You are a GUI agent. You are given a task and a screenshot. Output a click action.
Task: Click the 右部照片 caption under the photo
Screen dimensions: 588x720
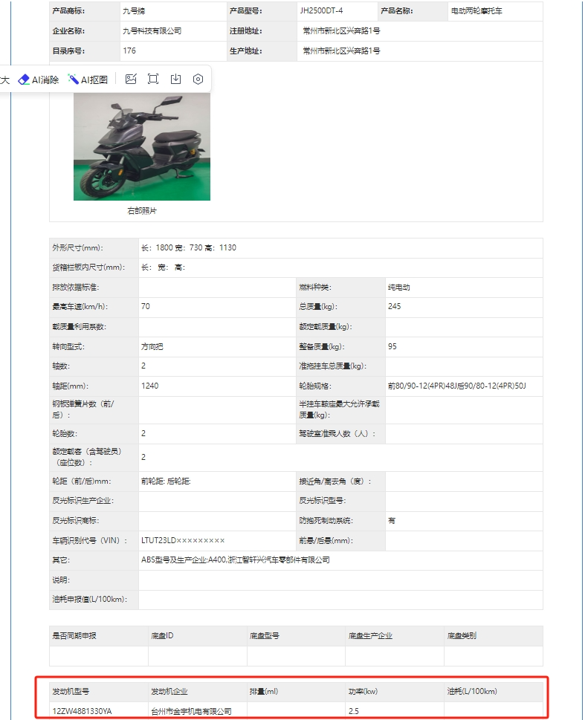[x=142, y=211]
